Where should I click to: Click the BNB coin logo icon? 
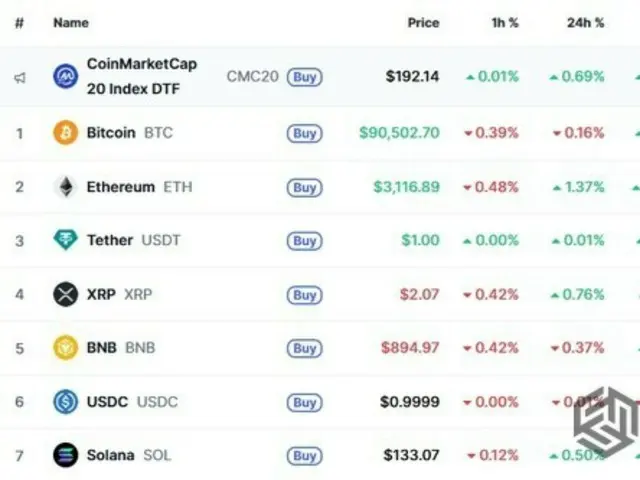click(x=65, y=348)
